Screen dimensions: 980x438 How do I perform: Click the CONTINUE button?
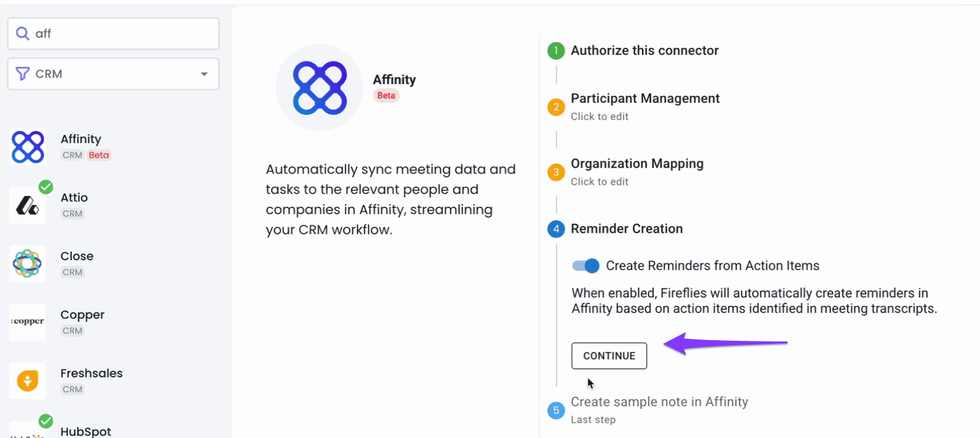609,356
